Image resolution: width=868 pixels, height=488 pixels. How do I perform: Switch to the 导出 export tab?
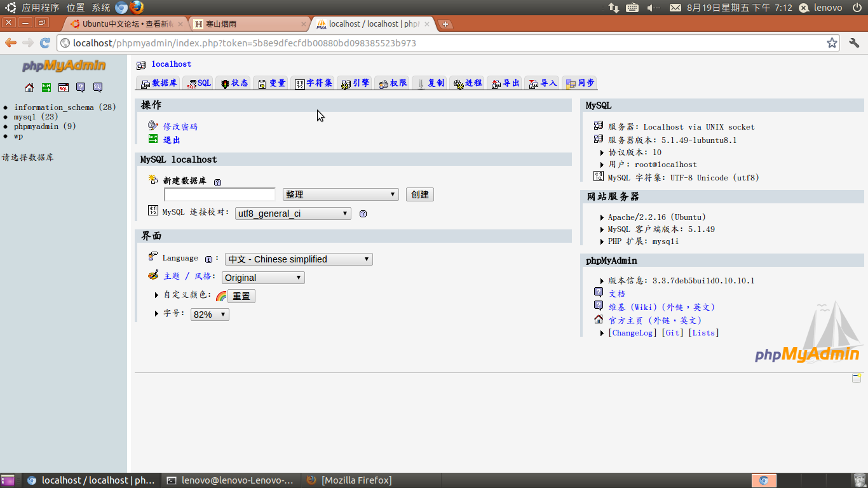tap(505, 83)
